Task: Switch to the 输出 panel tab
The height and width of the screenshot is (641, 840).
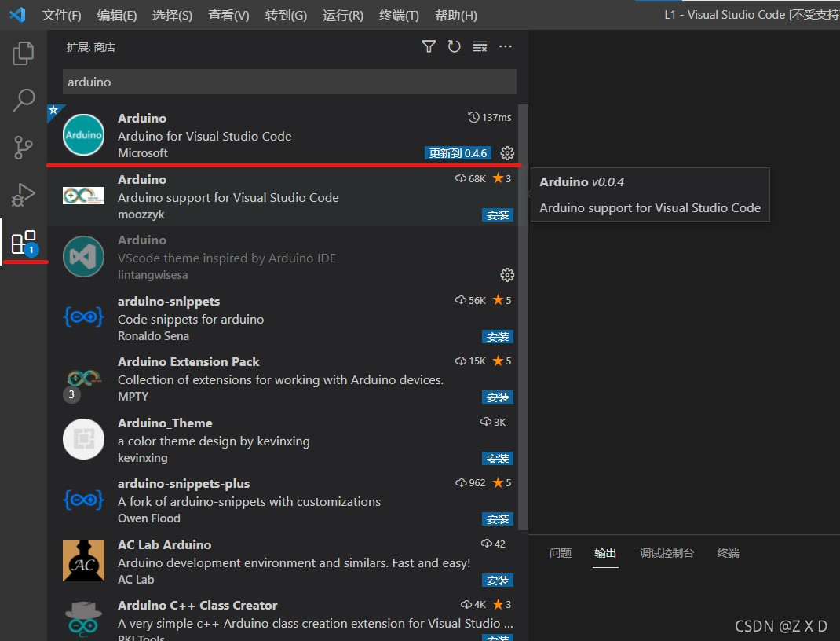Action: 605,553
